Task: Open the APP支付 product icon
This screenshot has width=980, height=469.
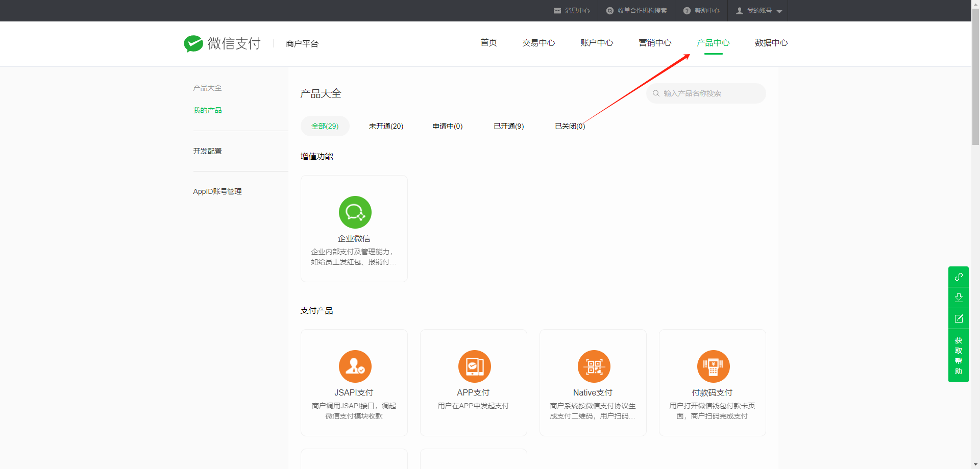Action: (x=474, y=366)
